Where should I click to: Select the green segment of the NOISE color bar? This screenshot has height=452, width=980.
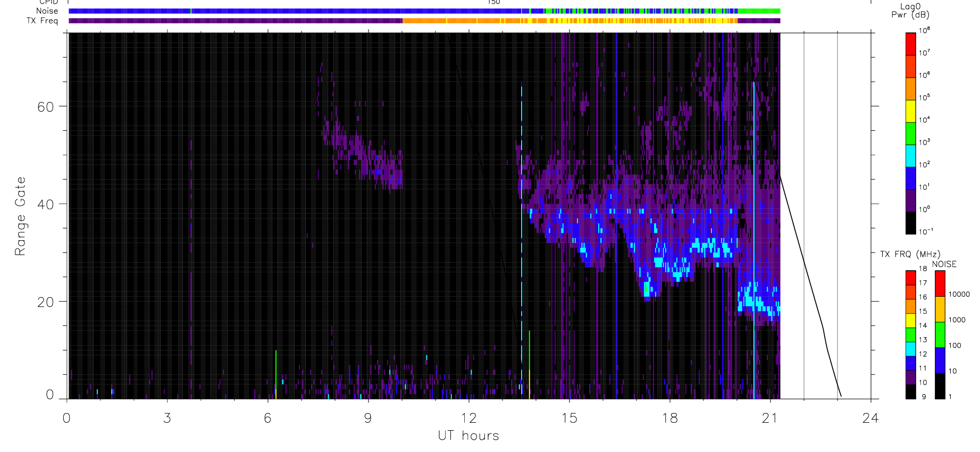click(940, 335)
